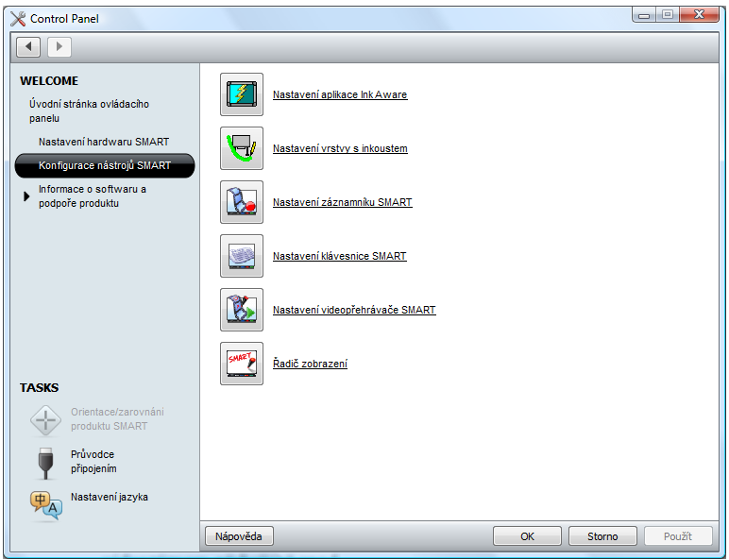Go back with the left arrow button
Screen dimensions: 729x560
point(28,46)
